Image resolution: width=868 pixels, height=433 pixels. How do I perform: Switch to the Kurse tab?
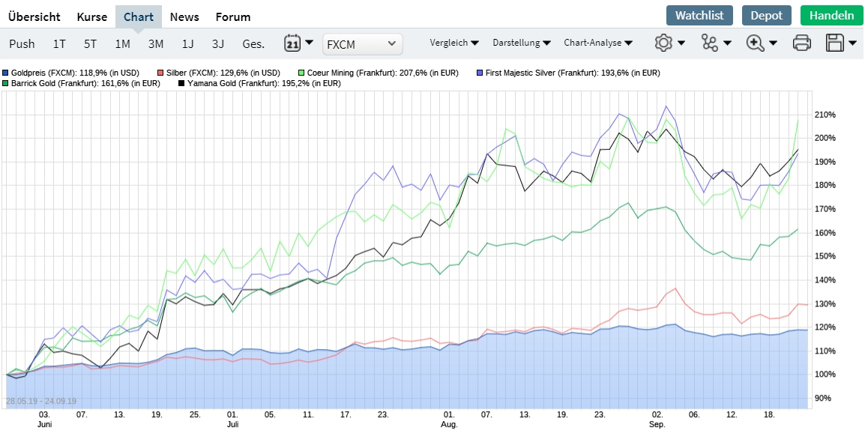tap(92, 16)
